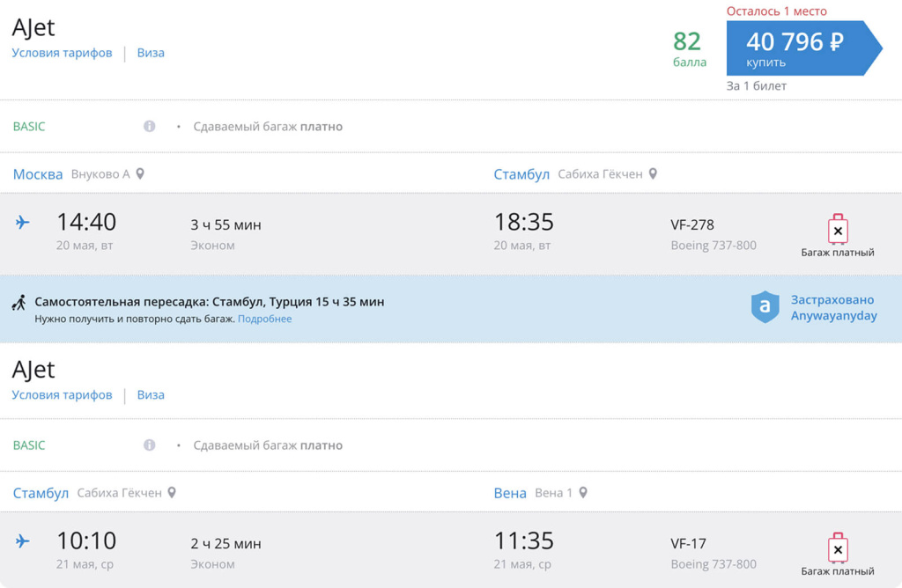Click paid baggage suitcase icon for VF-278
Screen dimensions: 902x588
[839, 230]
